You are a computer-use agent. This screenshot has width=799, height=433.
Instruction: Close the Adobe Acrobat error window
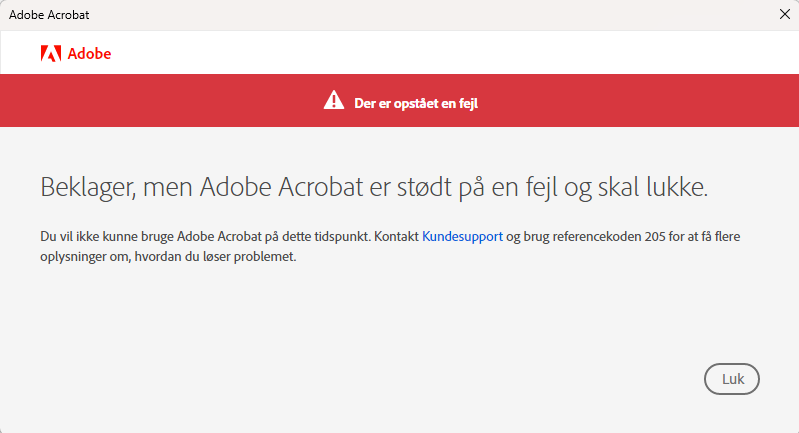pyautogui.click(x=784, y=14)
